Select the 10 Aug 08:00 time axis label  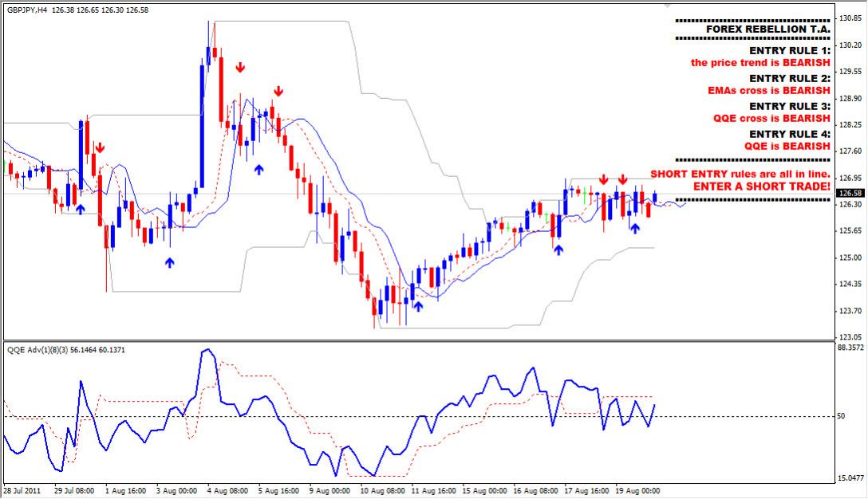[x=381, y=490]
